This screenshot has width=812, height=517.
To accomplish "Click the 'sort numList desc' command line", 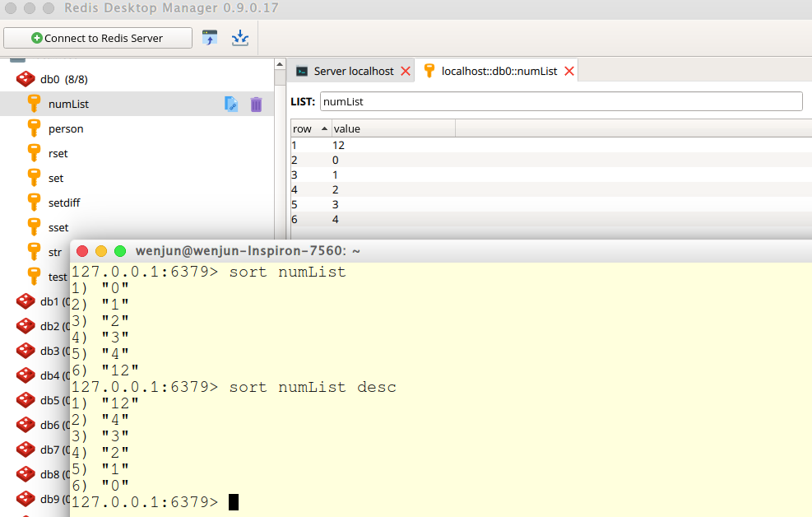I will [234, 387].
